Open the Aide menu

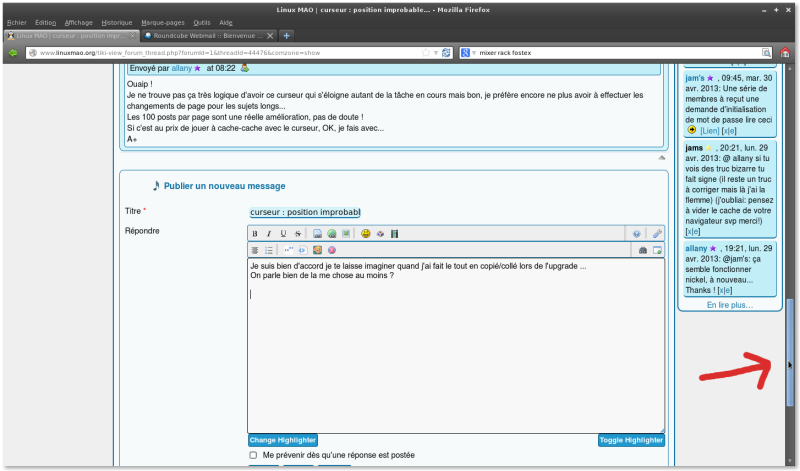(x=226, y=22)
